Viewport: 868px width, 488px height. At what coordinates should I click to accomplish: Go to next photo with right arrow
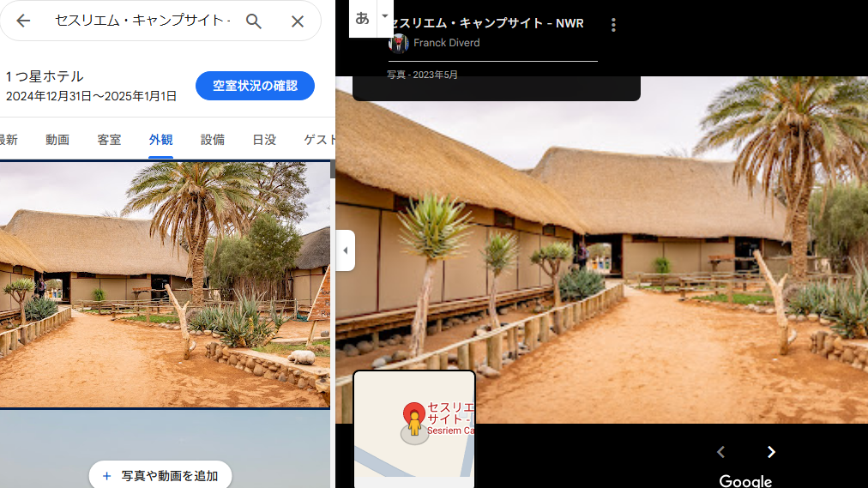click(x=770, y=452)
